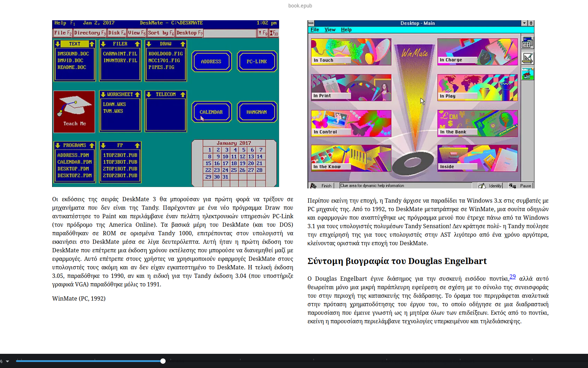
Task: Pause the WinMate desktop animation
Action: click(x=521, y=185)
